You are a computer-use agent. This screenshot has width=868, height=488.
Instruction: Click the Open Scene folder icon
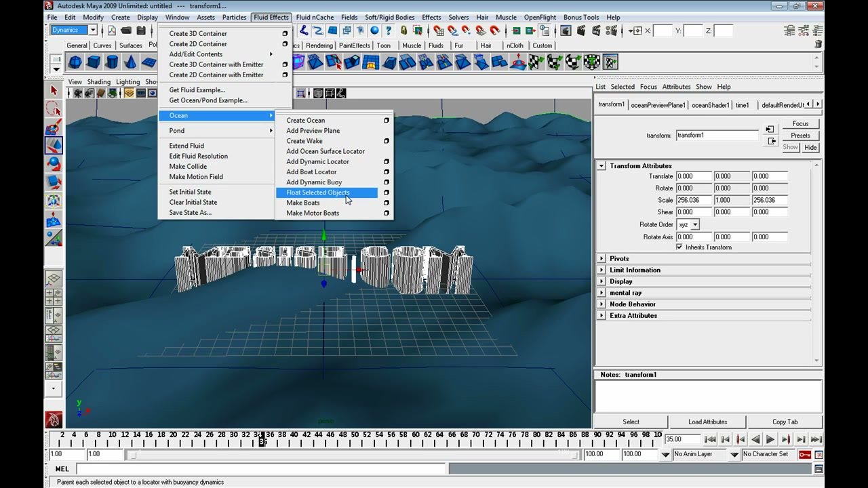[126, 30]
